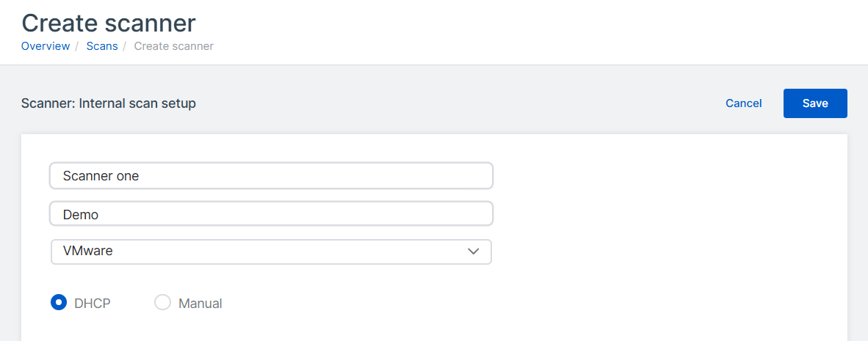This screenshot has height=341, width=868.
Task: Cancel the scanner setup
Action: tap(743, 103)
